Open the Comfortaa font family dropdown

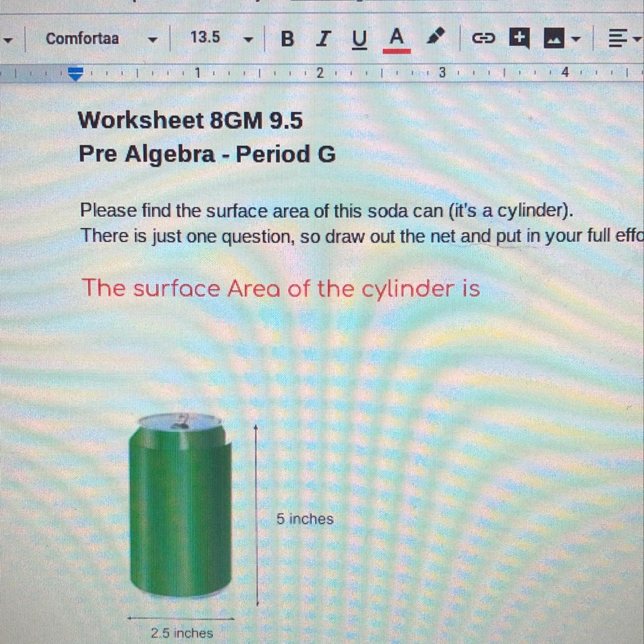tap(101, 39)
